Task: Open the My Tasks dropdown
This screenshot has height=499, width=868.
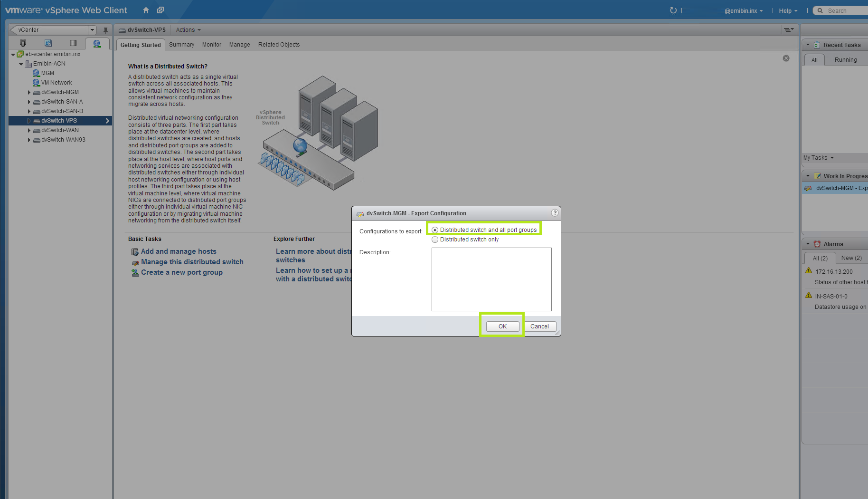Action: pos(819,158)
